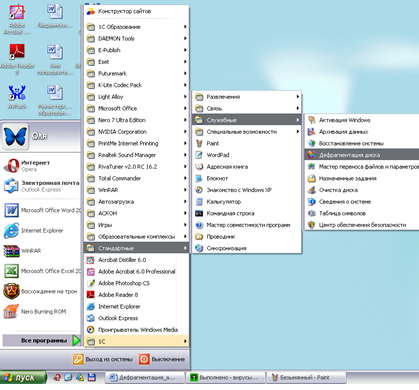The width and height of the screenshot is (419, 390).
Task: Open the Игры programs folder
Action: [137, 225]
